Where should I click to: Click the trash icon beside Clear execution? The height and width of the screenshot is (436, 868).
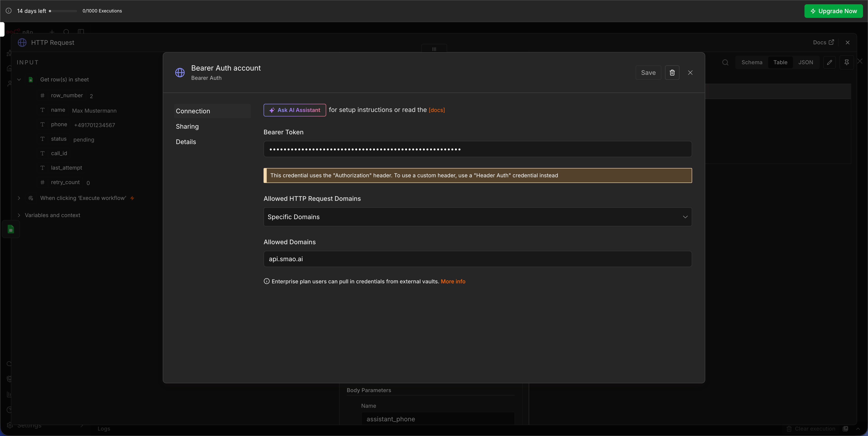(789, 429)
